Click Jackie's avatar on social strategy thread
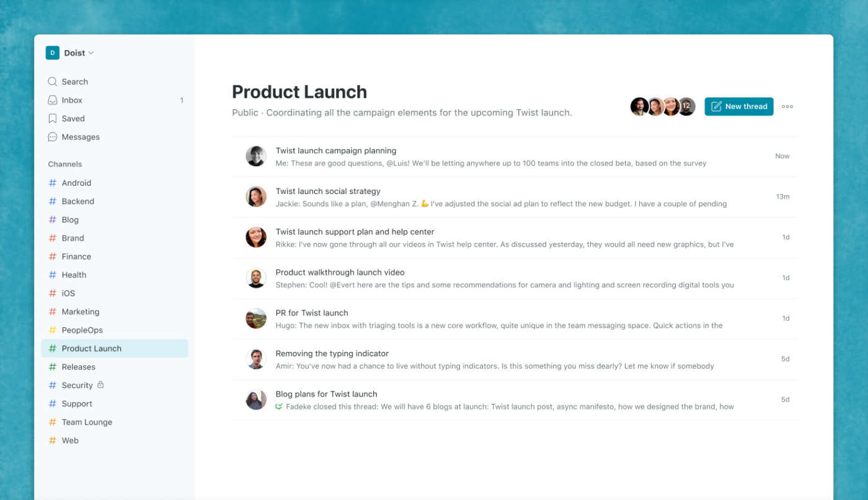 [x=256, y=196]
